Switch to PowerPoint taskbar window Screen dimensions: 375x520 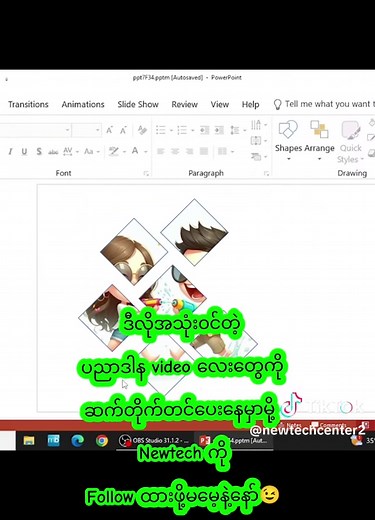click(235, 441)
